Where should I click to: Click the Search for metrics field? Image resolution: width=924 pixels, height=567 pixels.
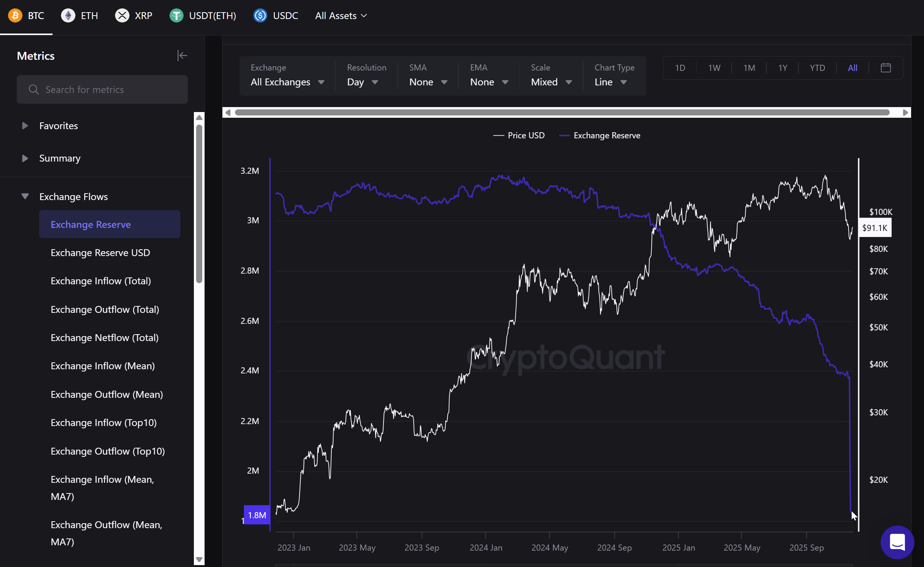[102, 90]
